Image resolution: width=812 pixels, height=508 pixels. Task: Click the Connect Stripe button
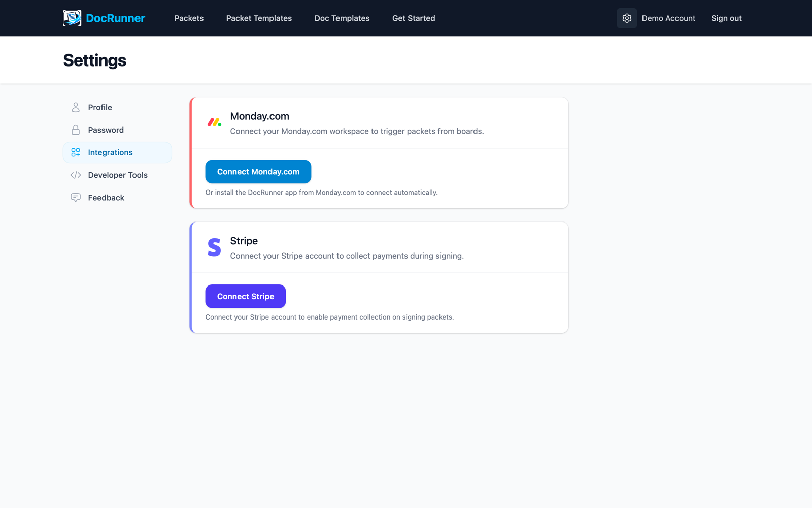[246, 296]
